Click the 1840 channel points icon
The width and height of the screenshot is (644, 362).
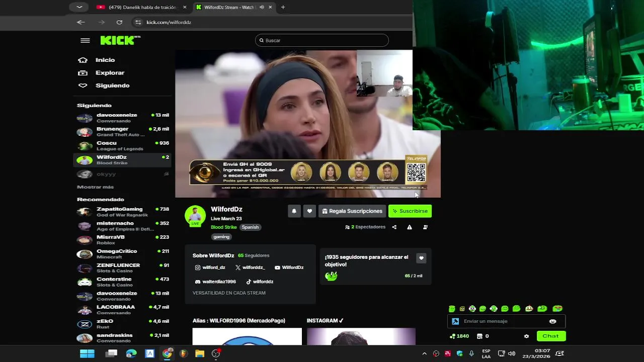pyautogui.click(x=452, y=336)
